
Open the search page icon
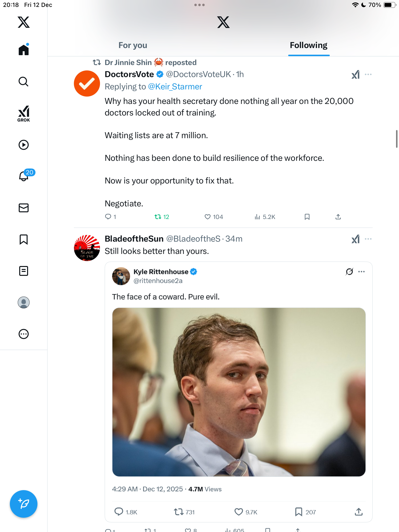(24, 82)
